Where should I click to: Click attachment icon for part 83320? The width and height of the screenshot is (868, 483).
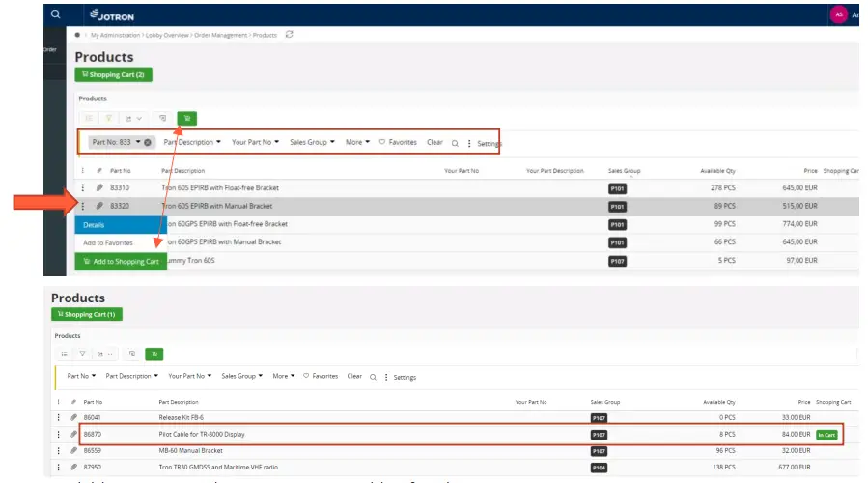point(99,206)
